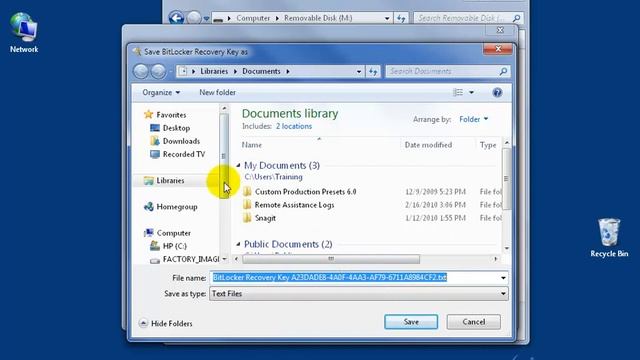
Task: Open the File name history dropdown arrow
Action: tap(503, 278)
